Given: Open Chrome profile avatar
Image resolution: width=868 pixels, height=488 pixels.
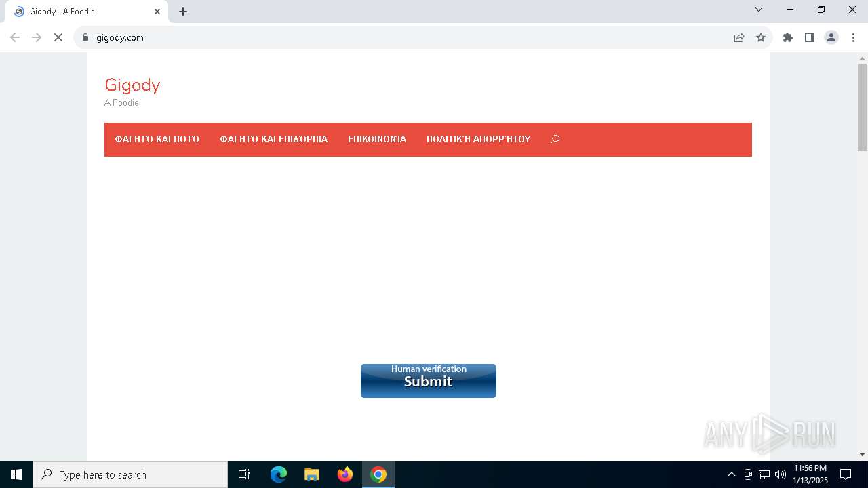Looking at the screenshot, I should click(831, 37).
